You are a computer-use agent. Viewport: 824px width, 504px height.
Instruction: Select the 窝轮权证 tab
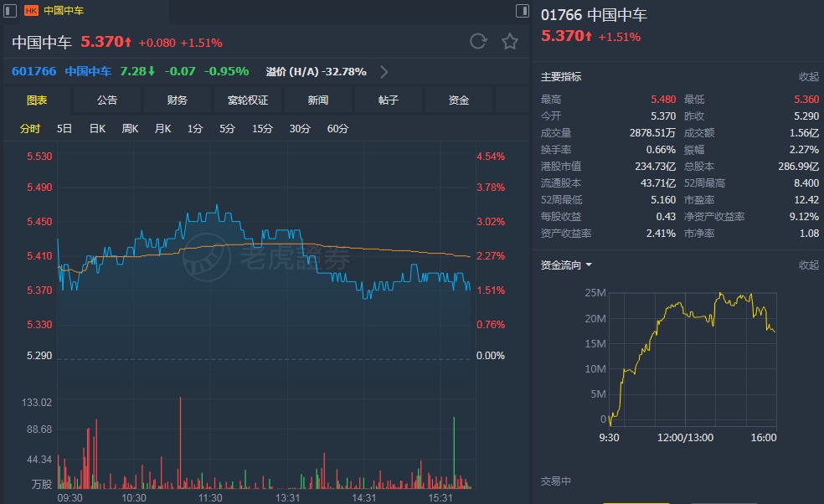coord(248,100)
